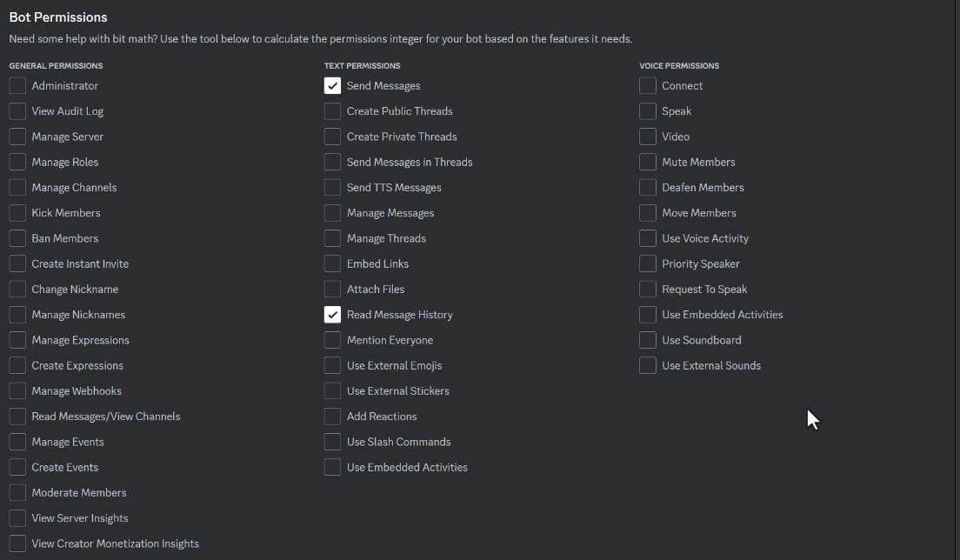960x560 pixels.
Task: Tick the Manage Roles checkbox
Action: point(17,162)
